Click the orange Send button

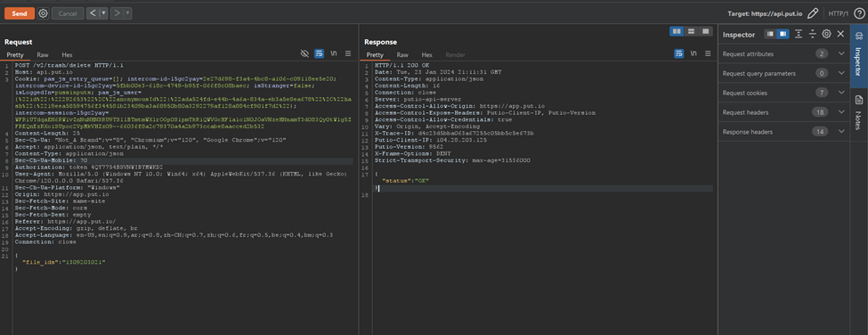20,13
